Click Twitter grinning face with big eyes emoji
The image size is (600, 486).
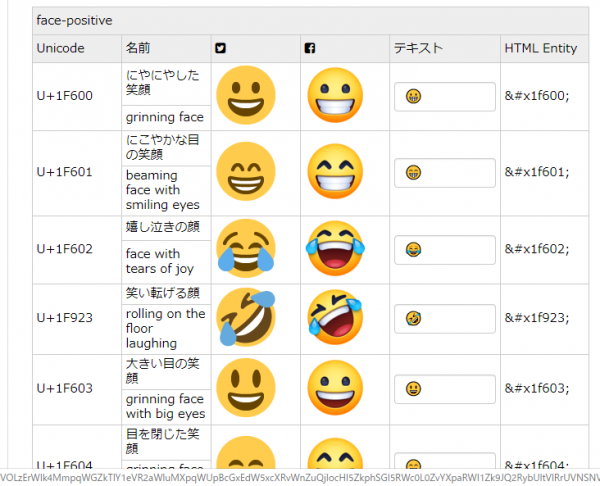pos(245,388)
